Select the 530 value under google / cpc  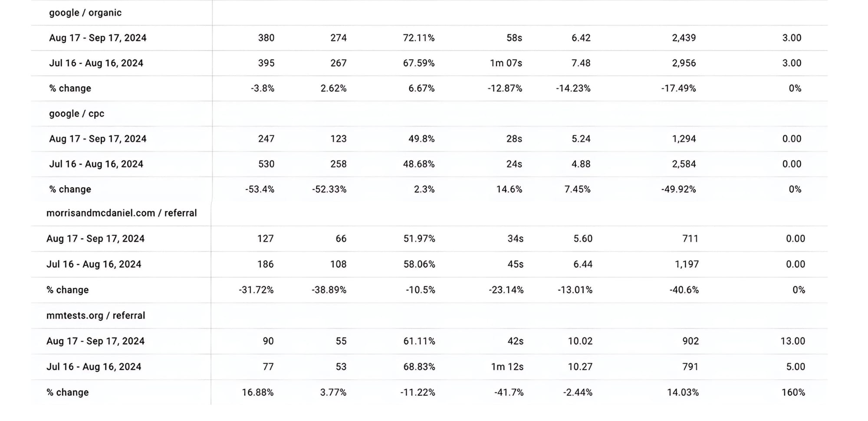(266, 164)
